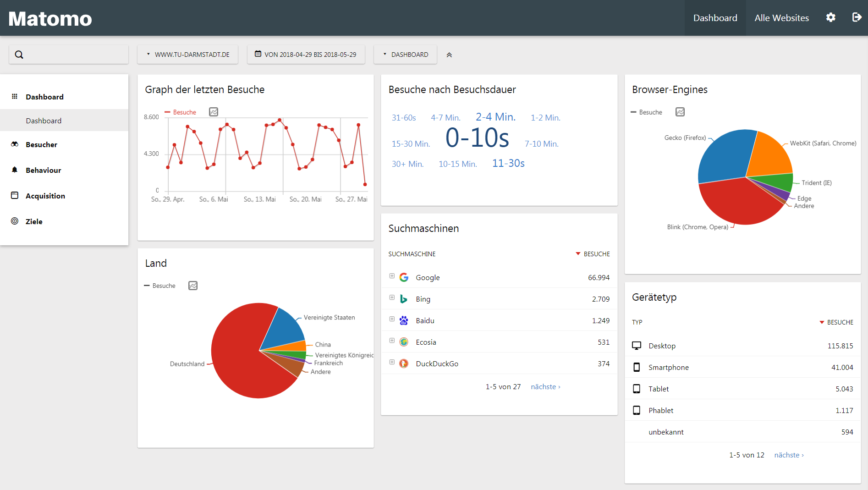Click the DuckDuckGo logo icon
The width and height of the screenshot is (868, 490).
tap(404, 363)
